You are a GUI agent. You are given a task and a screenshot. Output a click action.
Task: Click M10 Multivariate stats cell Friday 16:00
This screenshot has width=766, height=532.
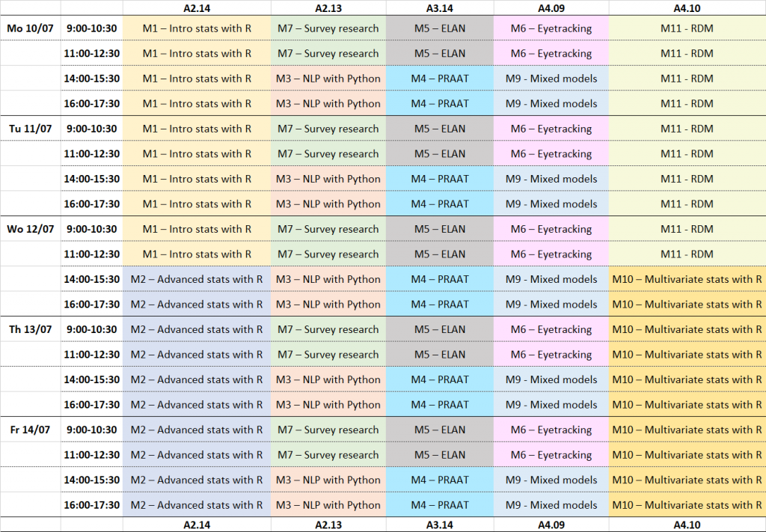pos(687,504)
